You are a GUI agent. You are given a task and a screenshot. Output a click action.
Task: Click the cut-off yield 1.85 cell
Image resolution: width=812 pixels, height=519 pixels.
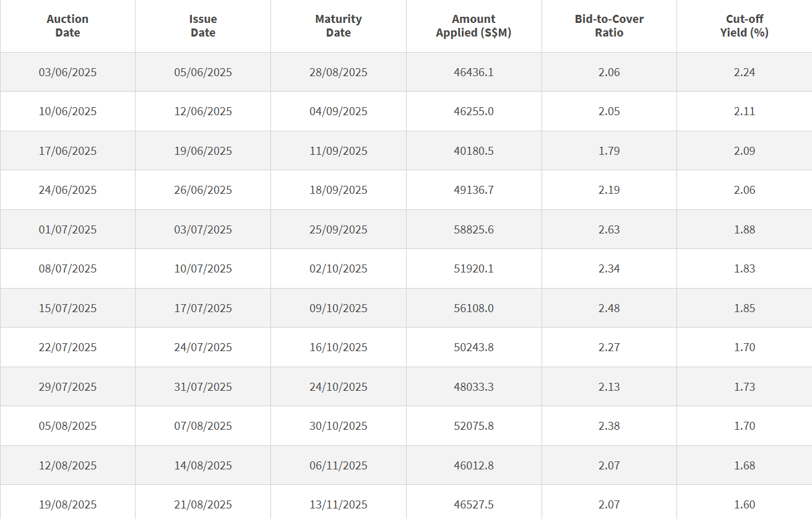[745, 308]
